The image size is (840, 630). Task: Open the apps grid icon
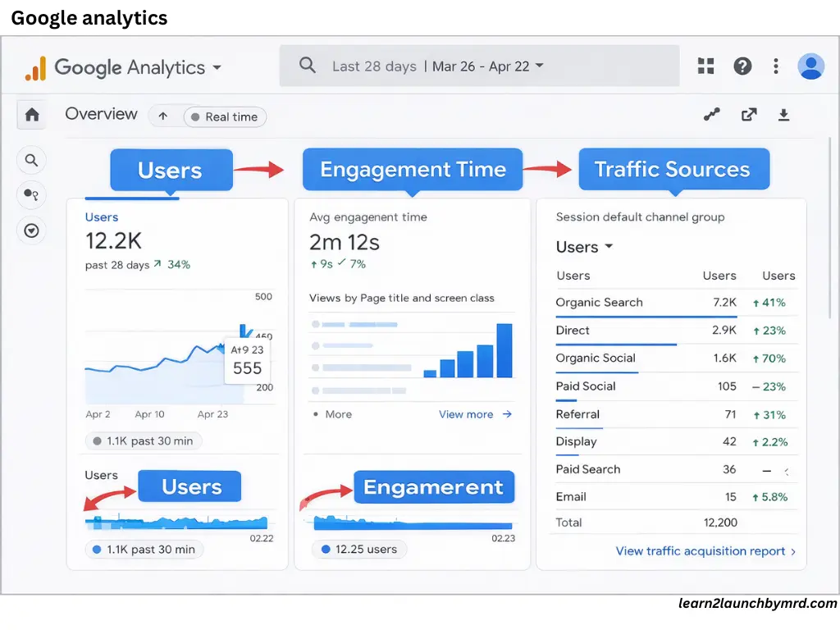705,66
